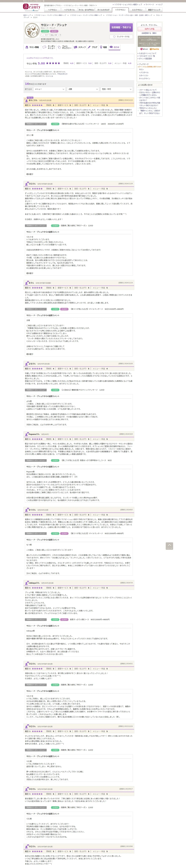Screen dimensions: 186x868
Task: Open the フォトギャラリー icon tab
Action: 64,47
